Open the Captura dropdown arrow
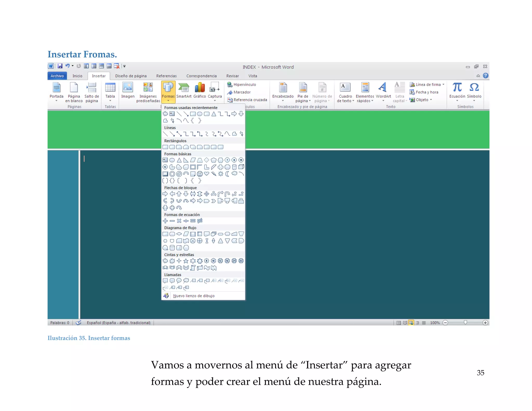The width and height of the screenshot is (532, 411). (215, 101)
